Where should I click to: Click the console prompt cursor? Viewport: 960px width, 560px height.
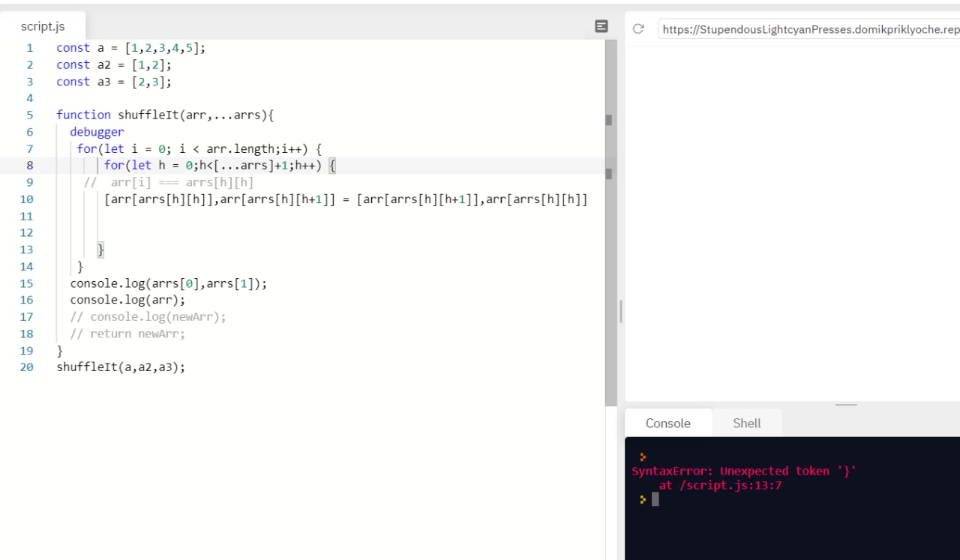pyautogui.click(x=655, y=499)
